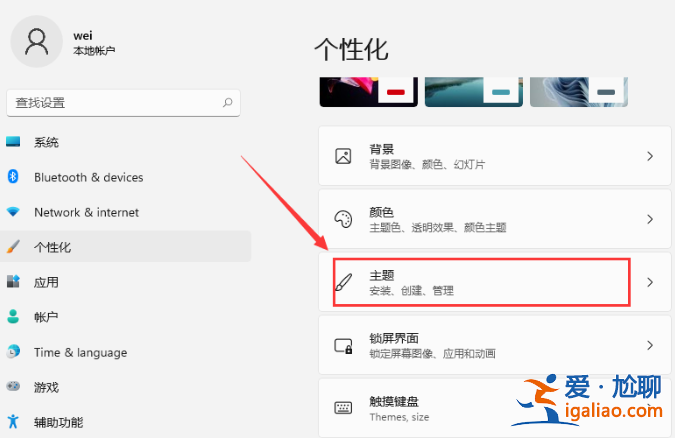Click the 背景 picture icon
The image size is (675, 438).
click(x=343, y=156)
